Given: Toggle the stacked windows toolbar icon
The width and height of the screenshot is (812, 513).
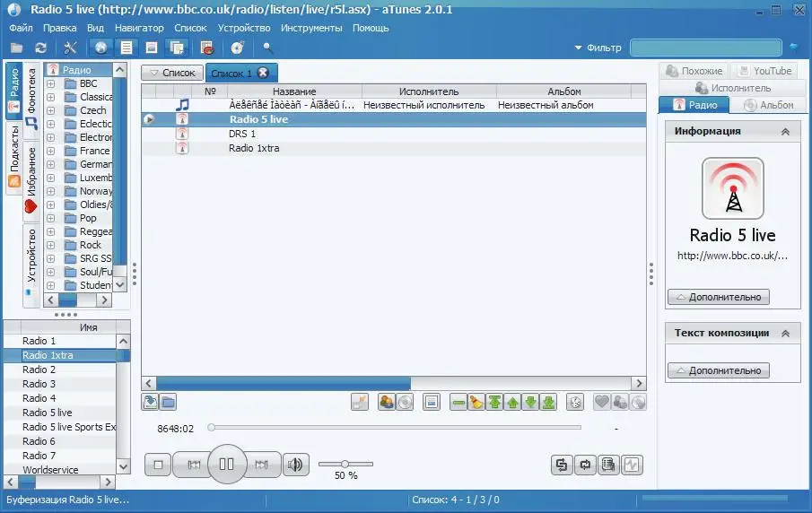Looking at the screenshot, I should tap(177, 48).
